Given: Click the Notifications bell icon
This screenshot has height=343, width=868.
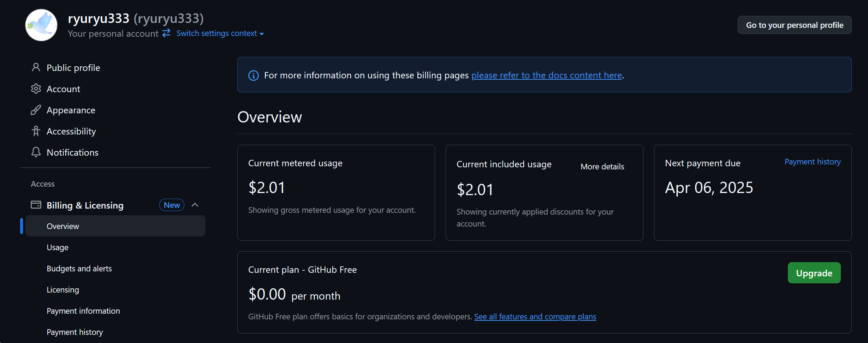Looking at the screenshot, I should (x=36, y=152).
